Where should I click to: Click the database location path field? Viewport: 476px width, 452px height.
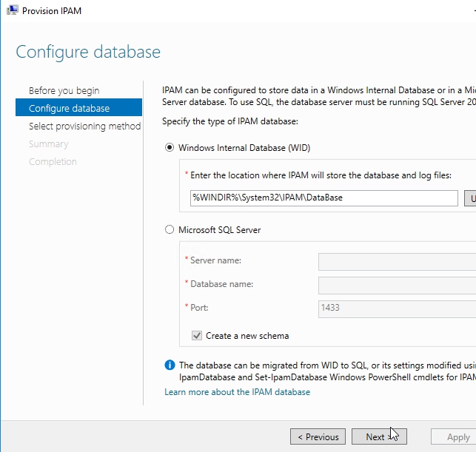324,198
